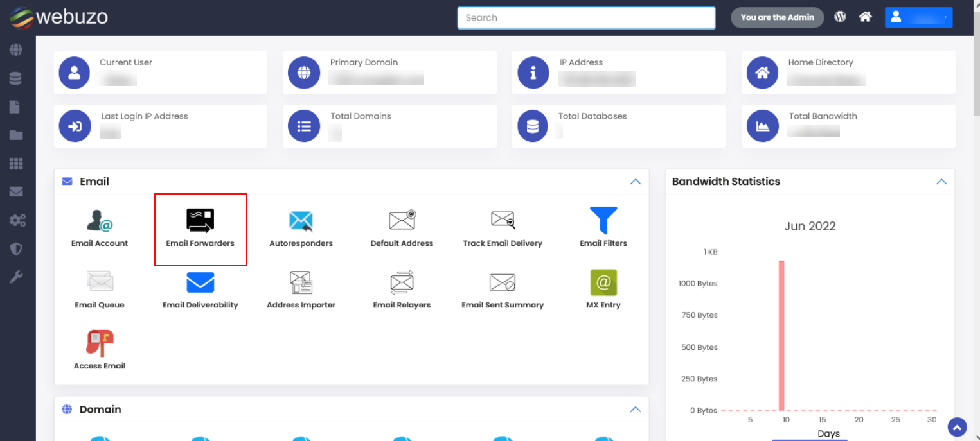Open the WordPress shortcut in the top bar
Image resolution: width=980 pixels, height=441 pixels.
(x=840, y=16)
